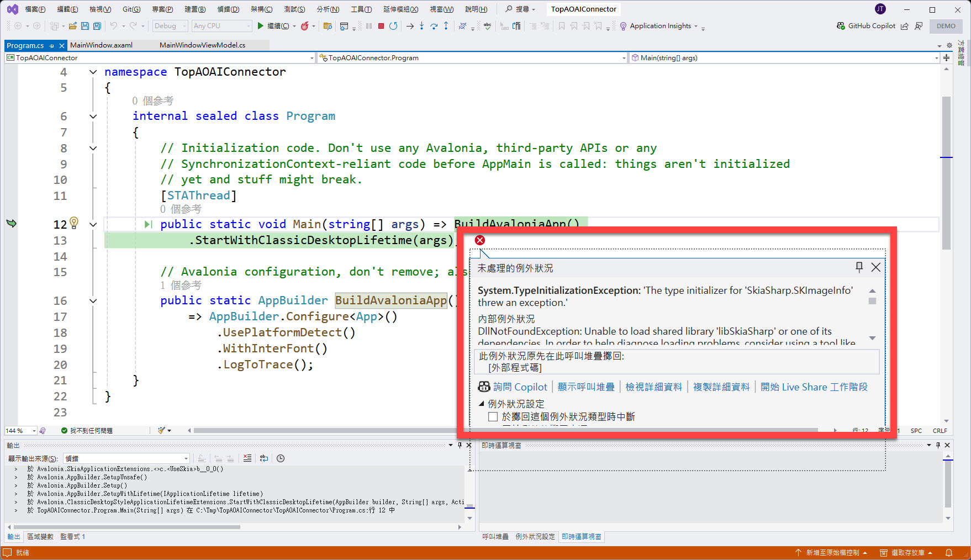Click the Hot Reload flame icon
This screenshot has width=971, height=560.
(304, 26)
